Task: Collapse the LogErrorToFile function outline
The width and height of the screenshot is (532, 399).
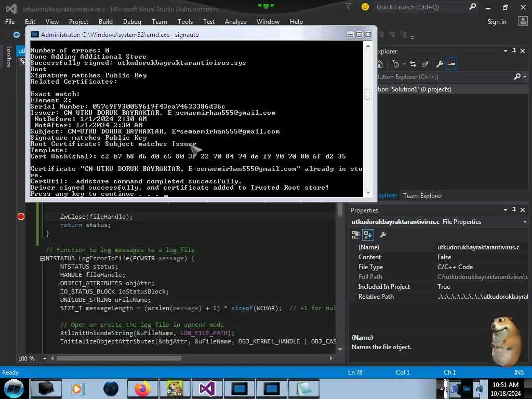Action: (x=42, y=259)
